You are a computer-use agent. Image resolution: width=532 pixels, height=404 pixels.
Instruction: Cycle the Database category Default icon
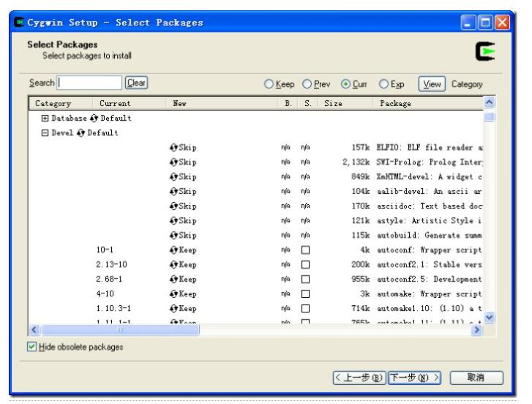point(94,119)
